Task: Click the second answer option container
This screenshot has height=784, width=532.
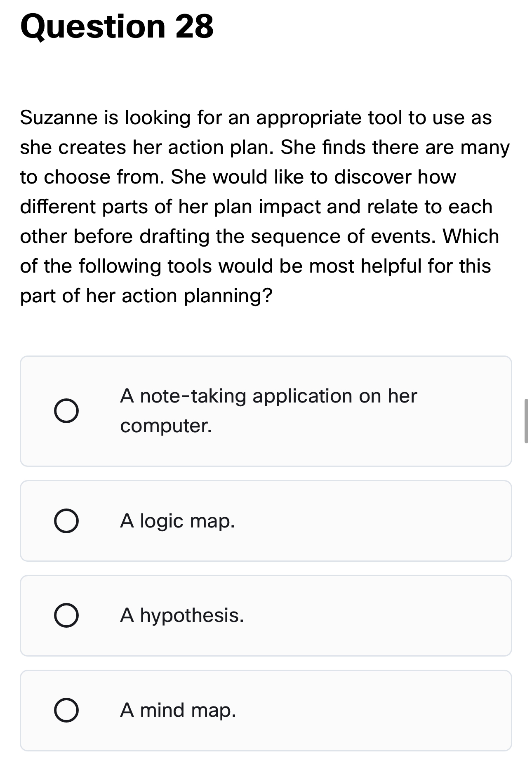Action: coord(266,521)
